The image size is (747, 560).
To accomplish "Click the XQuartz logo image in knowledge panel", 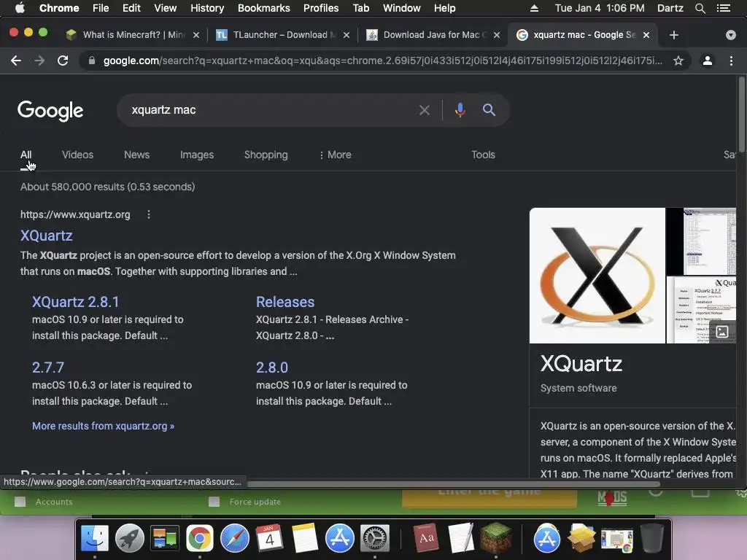I will click(x=597, y=275).
